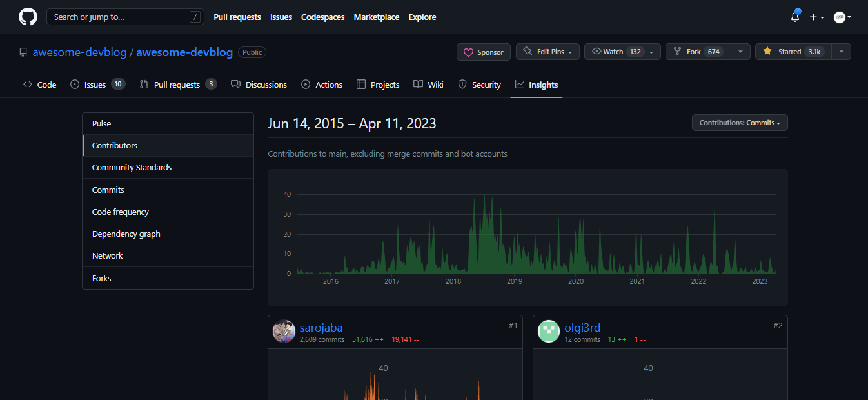This screenshot has width=868, height=400.
Task: Toggle the Starred button
Action: 793,52
